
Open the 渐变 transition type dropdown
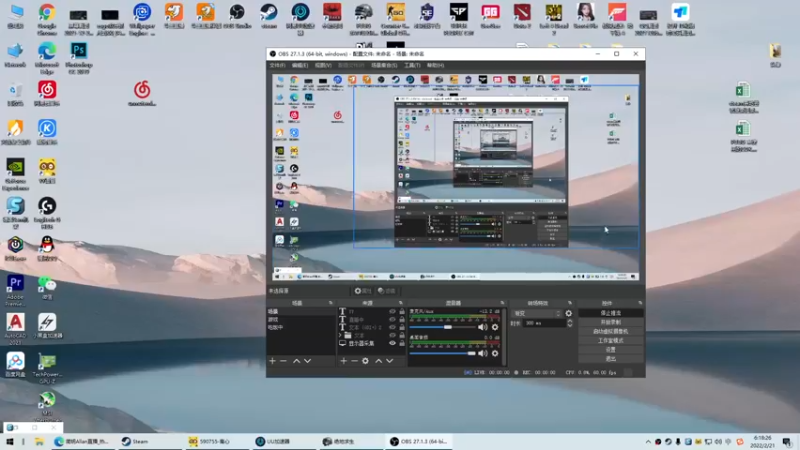coord(536,313)
